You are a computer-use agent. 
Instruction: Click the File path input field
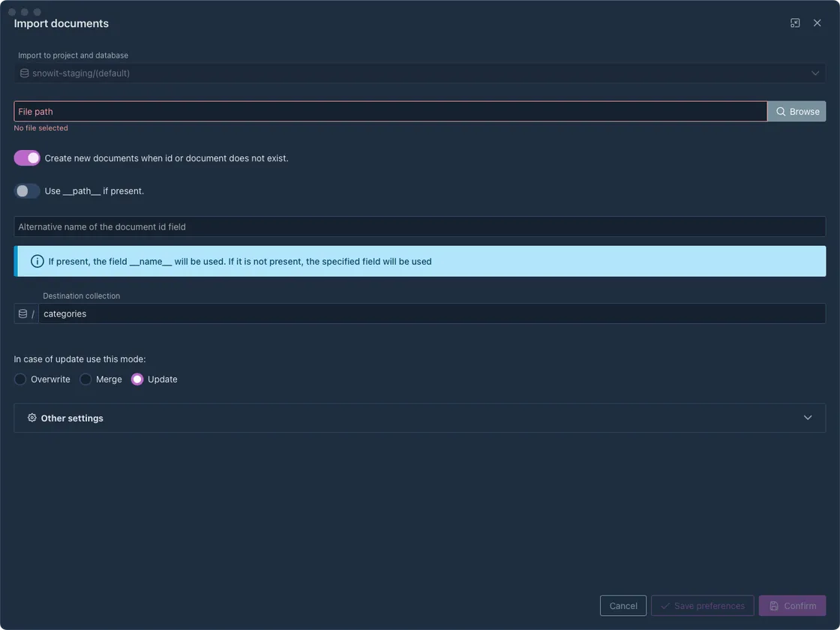[391, 112]
